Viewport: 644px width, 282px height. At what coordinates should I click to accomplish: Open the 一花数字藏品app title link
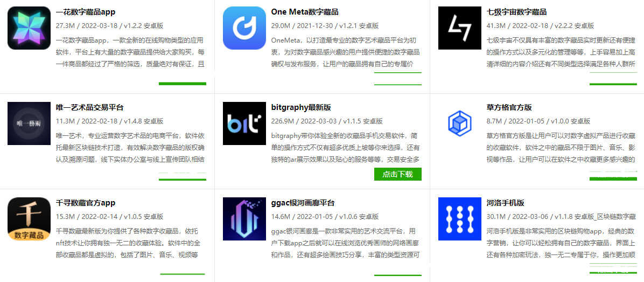coord(86,12)
